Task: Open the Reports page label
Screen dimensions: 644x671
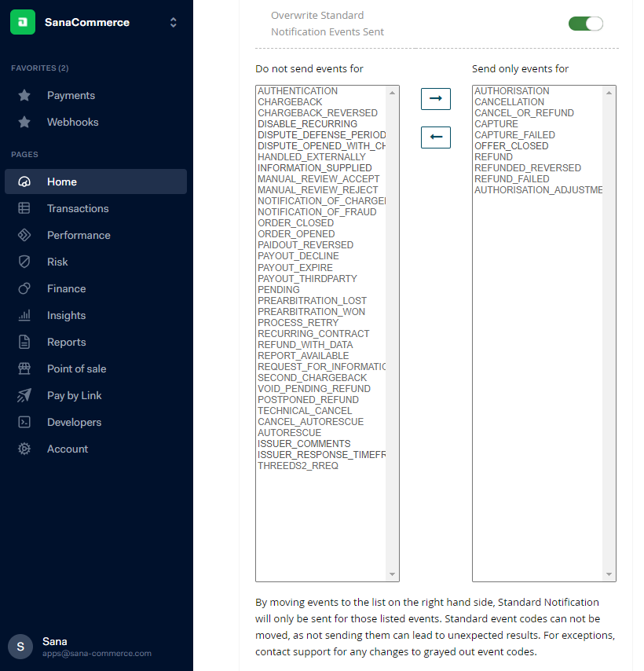Action: (x=66, y=342)
